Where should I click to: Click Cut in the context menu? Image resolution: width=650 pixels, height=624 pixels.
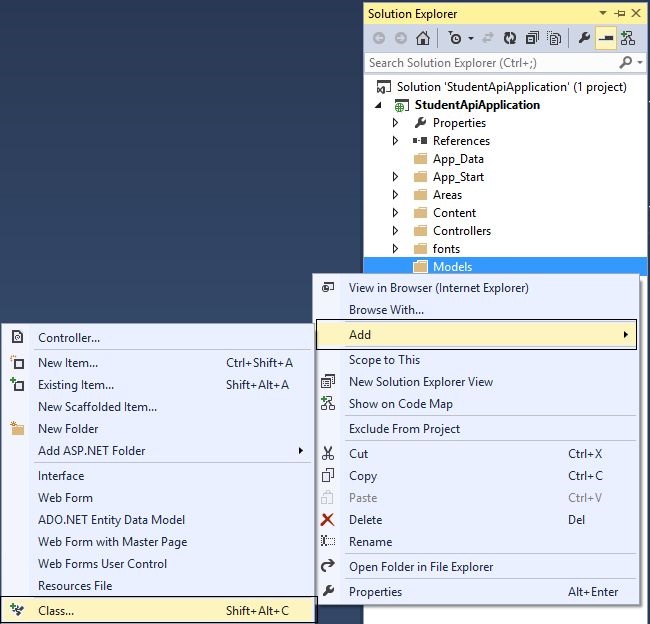click(x=476, y=454)
